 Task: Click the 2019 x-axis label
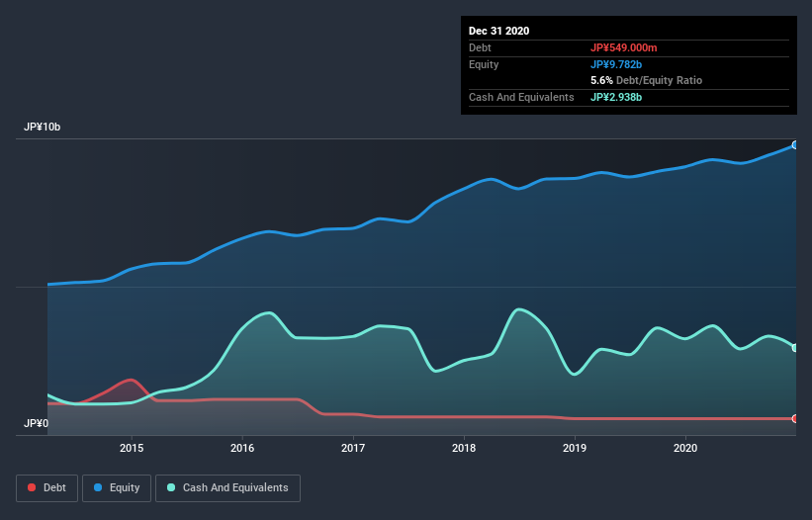pos(575,448)
